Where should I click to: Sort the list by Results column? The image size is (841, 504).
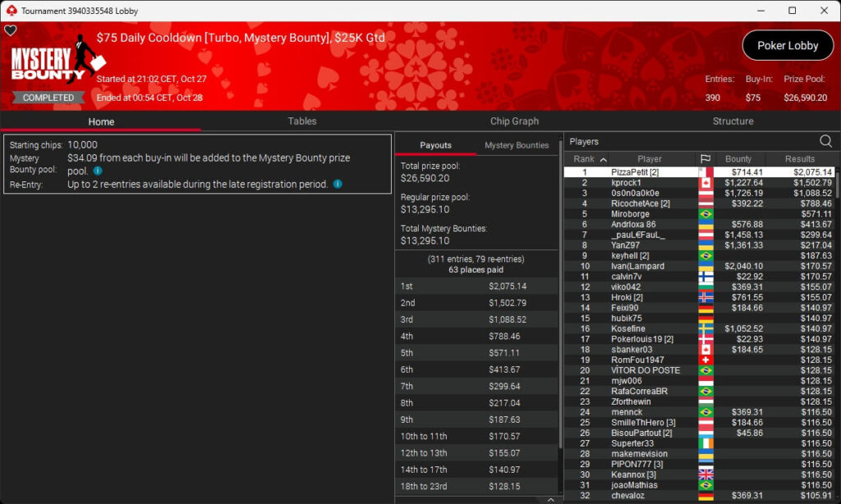[799, 158]
